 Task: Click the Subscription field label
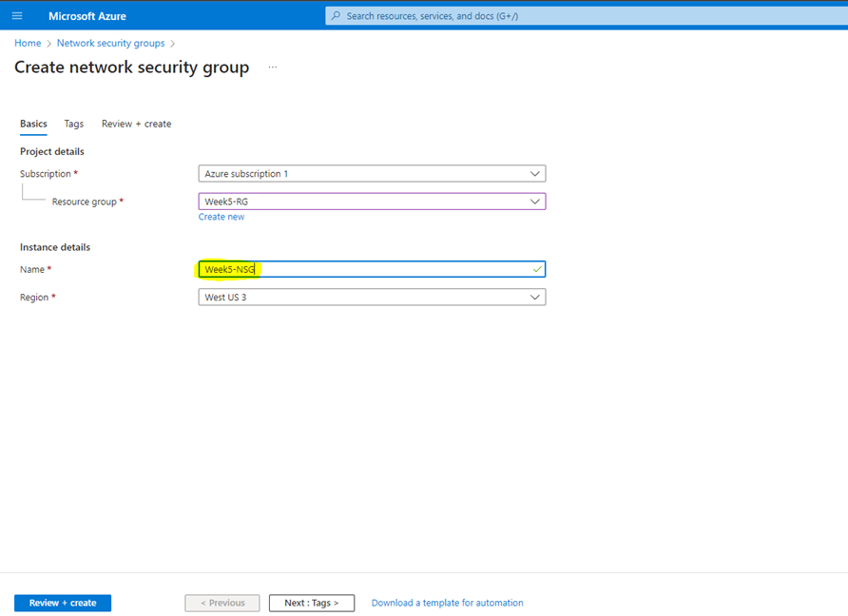point(46,174)
